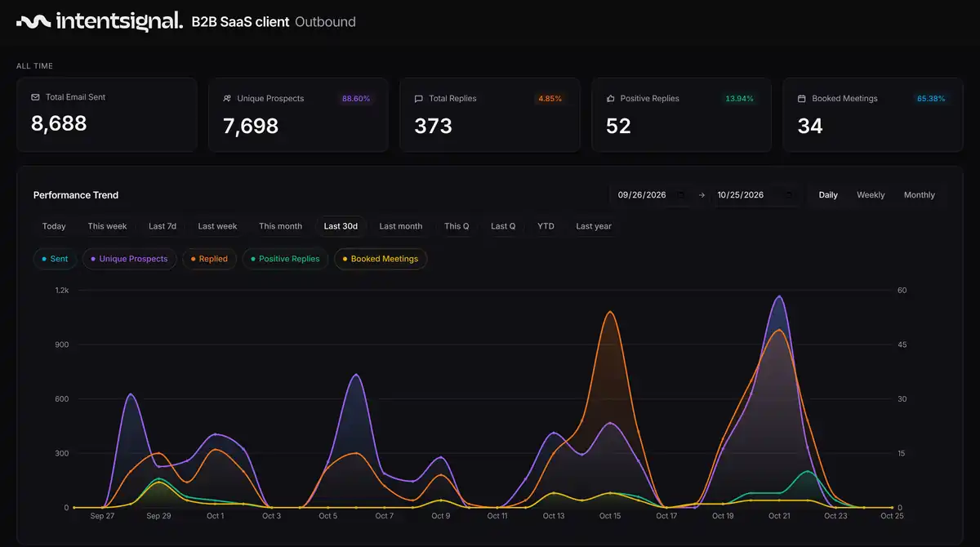Click the calendar icon beside Booked Meetings
980x547 pixels.
(x=801, y=99)
